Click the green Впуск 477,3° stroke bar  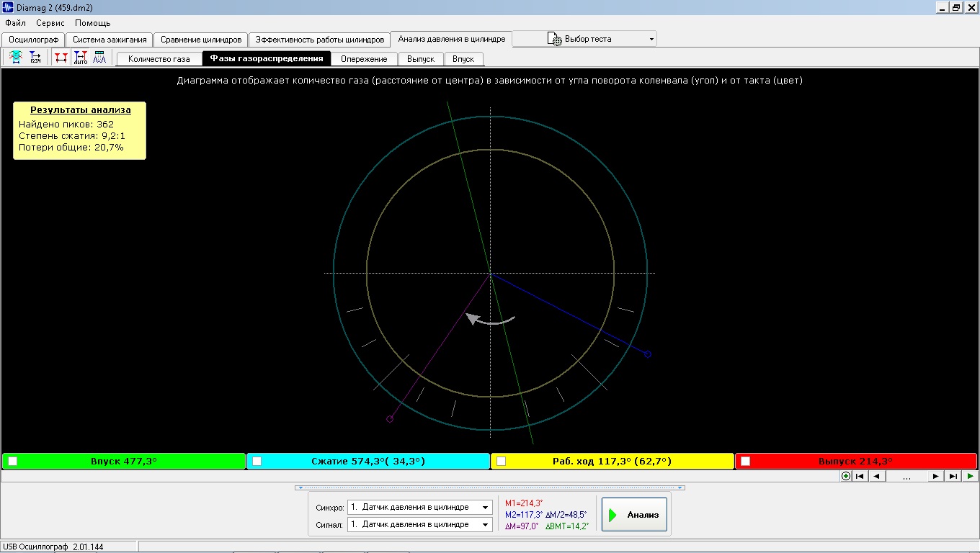(x=124, y=461)
